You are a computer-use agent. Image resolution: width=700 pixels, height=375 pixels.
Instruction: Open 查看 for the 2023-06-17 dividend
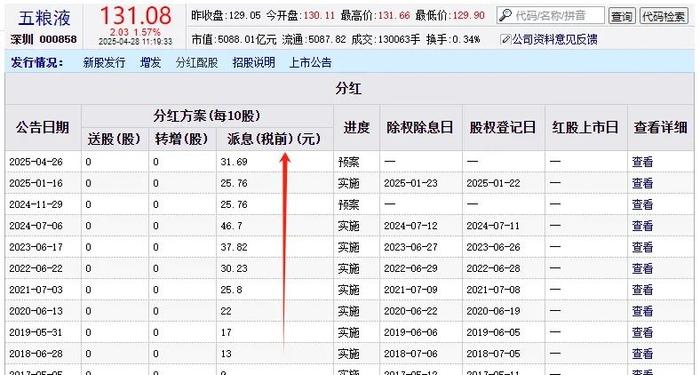[x=642, y=247]
